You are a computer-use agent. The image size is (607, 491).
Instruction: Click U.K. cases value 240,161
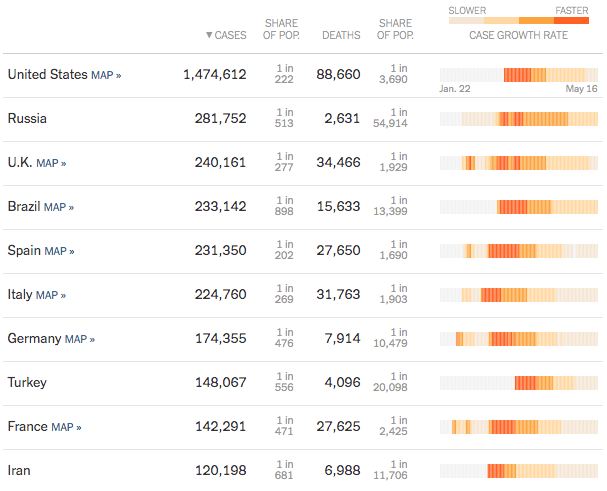point(220,163)
